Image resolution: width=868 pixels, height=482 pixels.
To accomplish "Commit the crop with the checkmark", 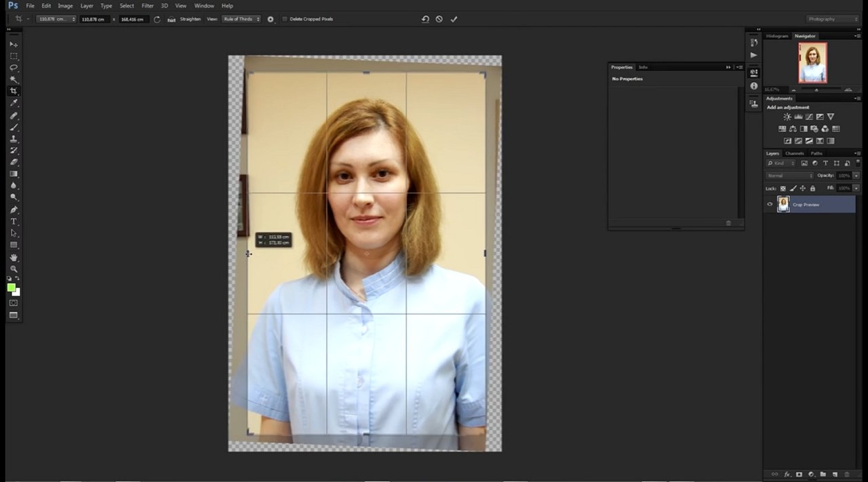I will [x=454, y=19].
